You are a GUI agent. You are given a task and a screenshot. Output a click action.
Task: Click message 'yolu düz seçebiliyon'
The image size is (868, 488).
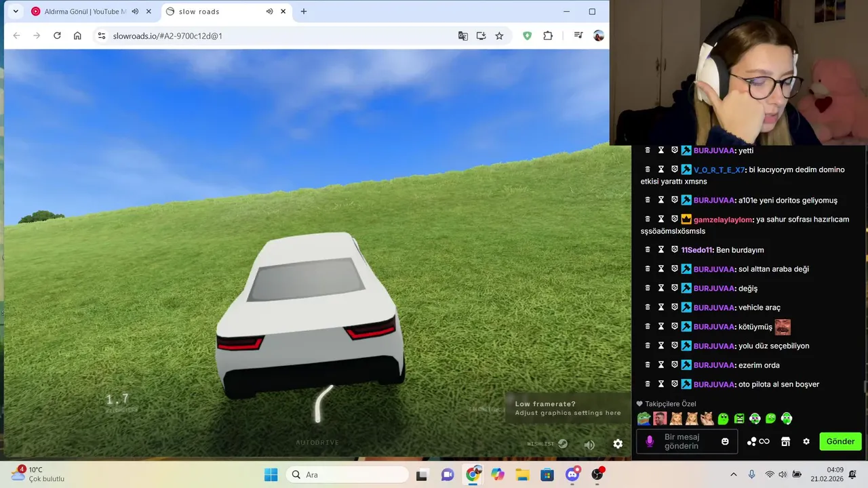pyautogui.click(x=774, y=346)
